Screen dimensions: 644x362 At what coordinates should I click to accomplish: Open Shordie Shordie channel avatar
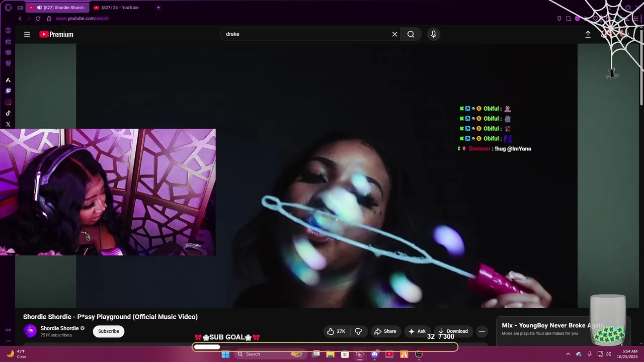point(30,331)
